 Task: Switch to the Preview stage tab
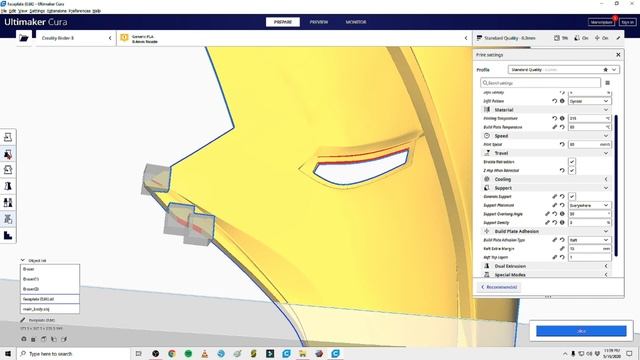coord(319,22)
